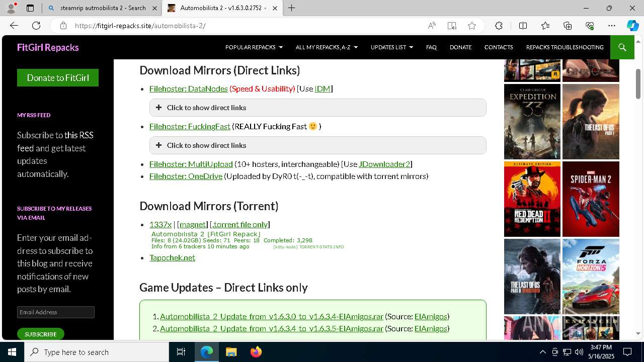Open Filehoster: DataNodes link
This screenshot has width=644, height=362.
[x=188, y=88]
